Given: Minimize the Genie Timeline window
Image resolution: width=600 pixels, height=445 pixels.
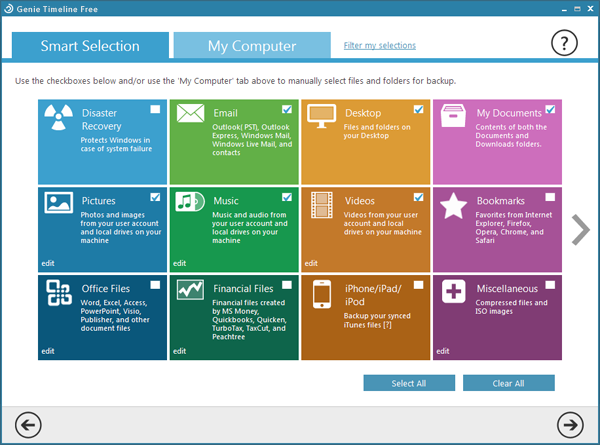Looking at the screenshot, I should [564, 9].
